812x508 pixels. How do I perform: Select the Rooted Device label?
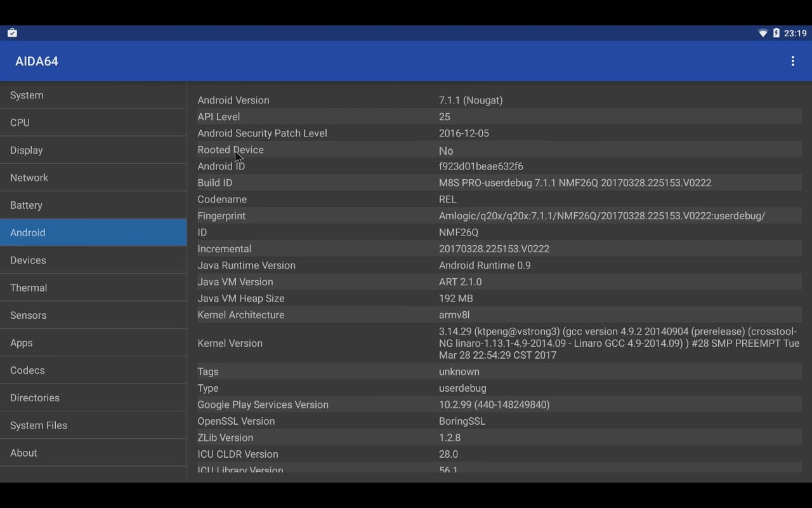pyautogui.click(x=230, y=150)
